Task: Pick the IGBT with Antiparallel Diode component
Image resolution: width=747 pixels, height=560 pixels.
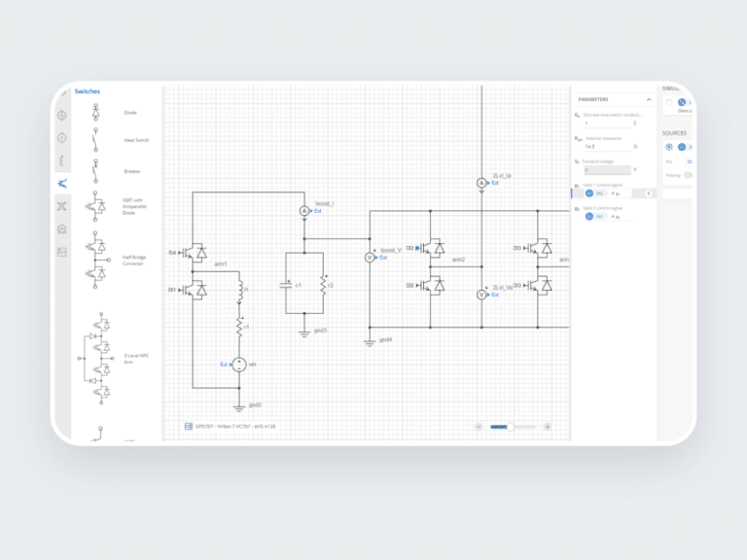Action: point(95,206)
